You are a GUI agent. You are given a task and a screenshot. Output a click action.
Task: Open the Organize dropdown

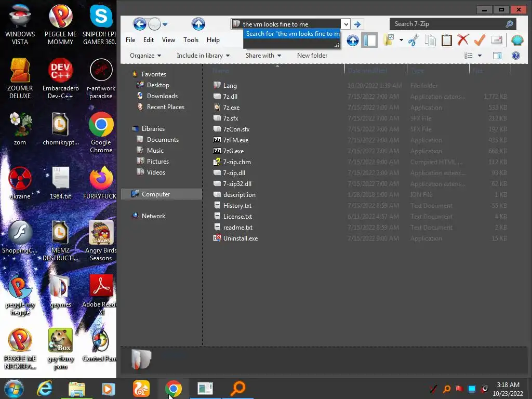pos(145,56)
